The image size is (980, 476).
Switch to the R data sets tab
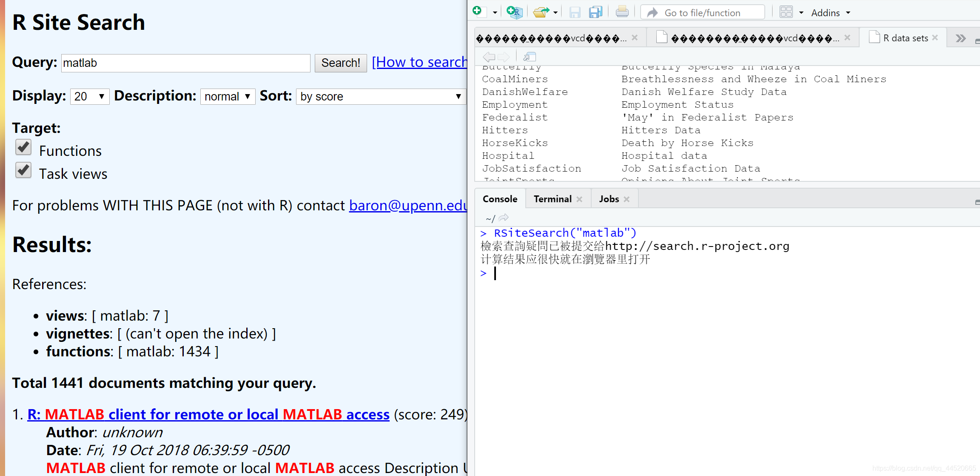(905, 38)
